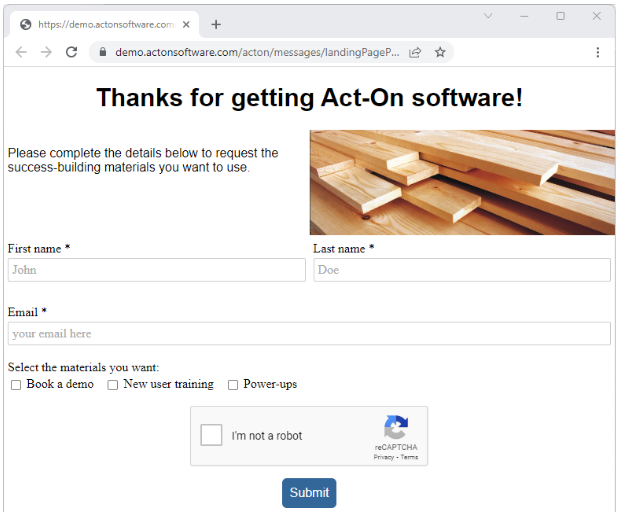Screen dimensions: 619x518
Task: Open the Chrome three-dot menu
Action: click(x=598, y=52)
